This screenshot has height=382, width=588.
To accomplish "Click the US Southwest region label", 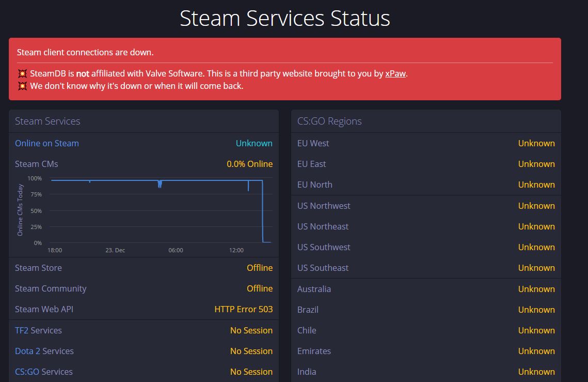I will pyautogui.click(x=324, y=247).
